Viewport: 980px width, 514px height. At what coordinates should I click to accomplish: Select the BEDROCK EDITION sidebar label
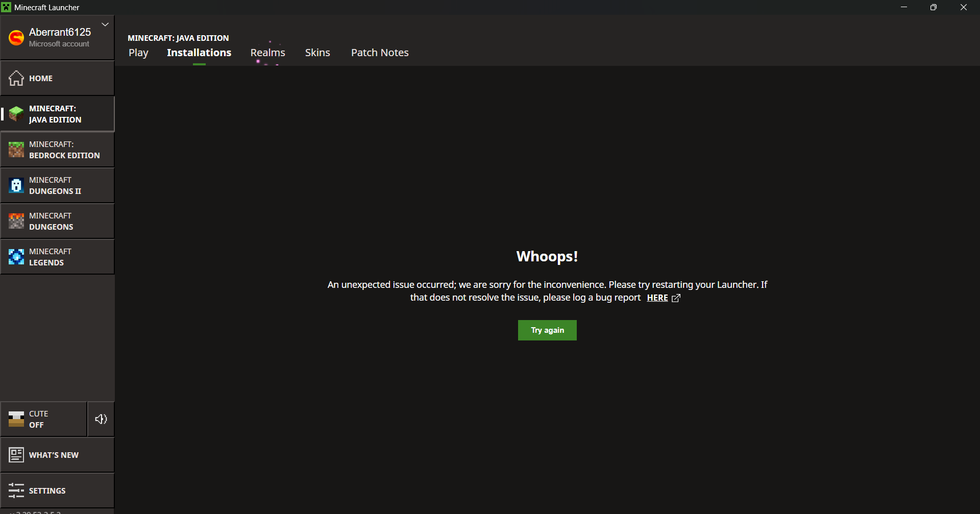[64, 155]
